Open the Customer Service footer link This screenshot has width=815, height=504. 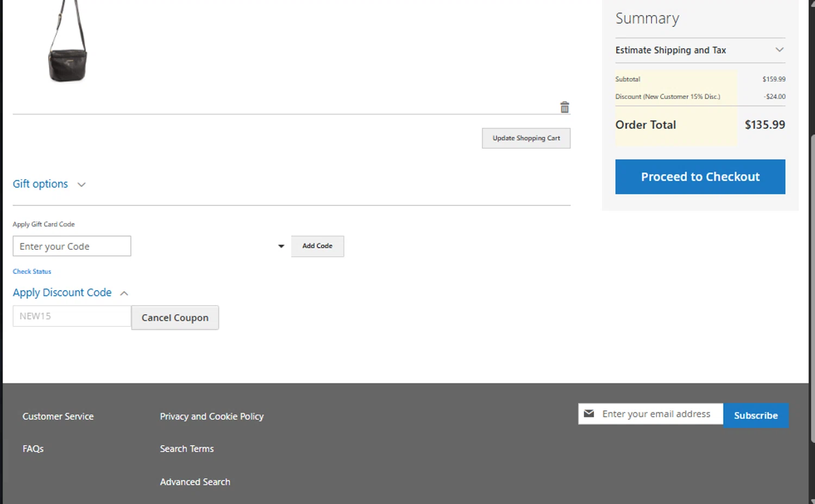58,417
